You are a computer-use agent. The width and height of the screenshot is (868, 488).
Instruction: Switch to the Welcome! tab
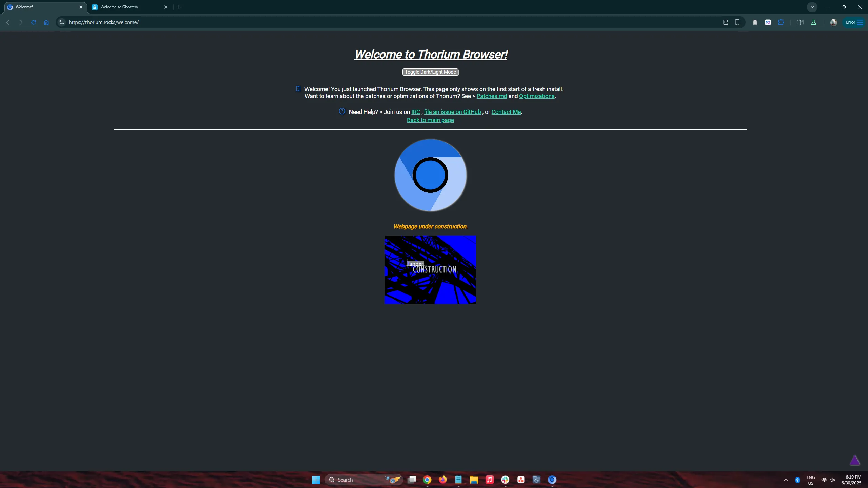[45, 7]
